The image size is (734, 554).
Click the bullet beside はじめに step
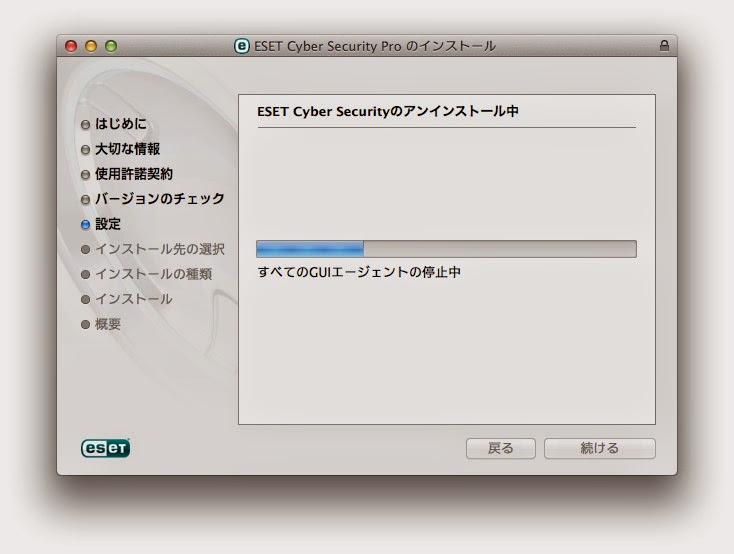[85, 125]
